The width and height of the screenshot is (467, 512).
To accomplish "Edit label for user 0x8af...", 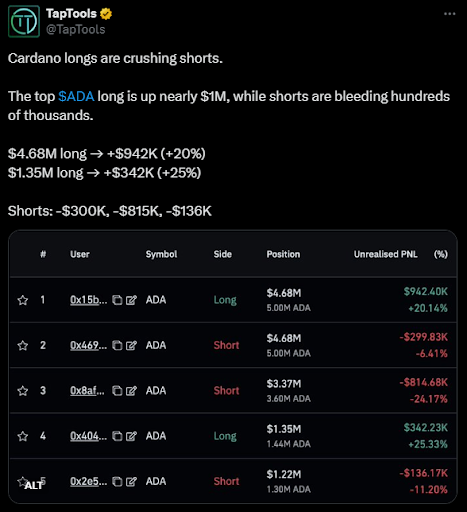I will tap(131, 391).
